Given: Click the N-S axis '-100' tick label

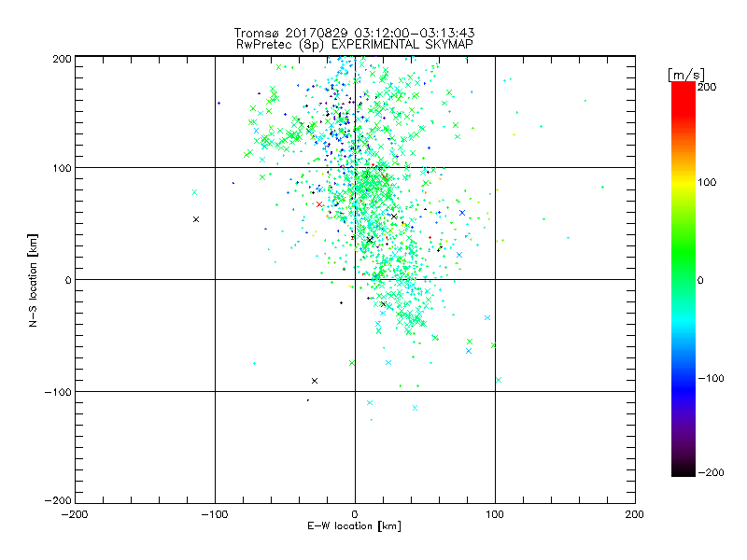Looking at the screenshot, I should click(x=58, y=392).
